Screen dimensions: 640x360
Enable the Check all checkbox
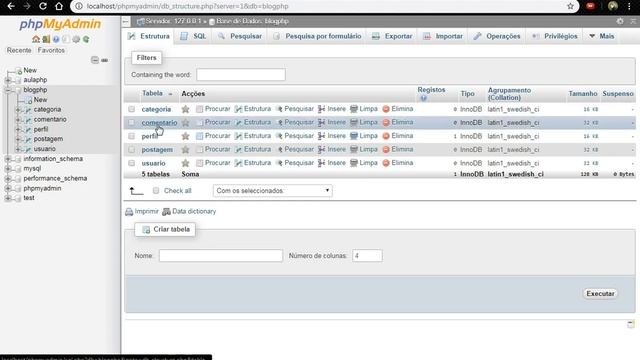tap(156, 191)
